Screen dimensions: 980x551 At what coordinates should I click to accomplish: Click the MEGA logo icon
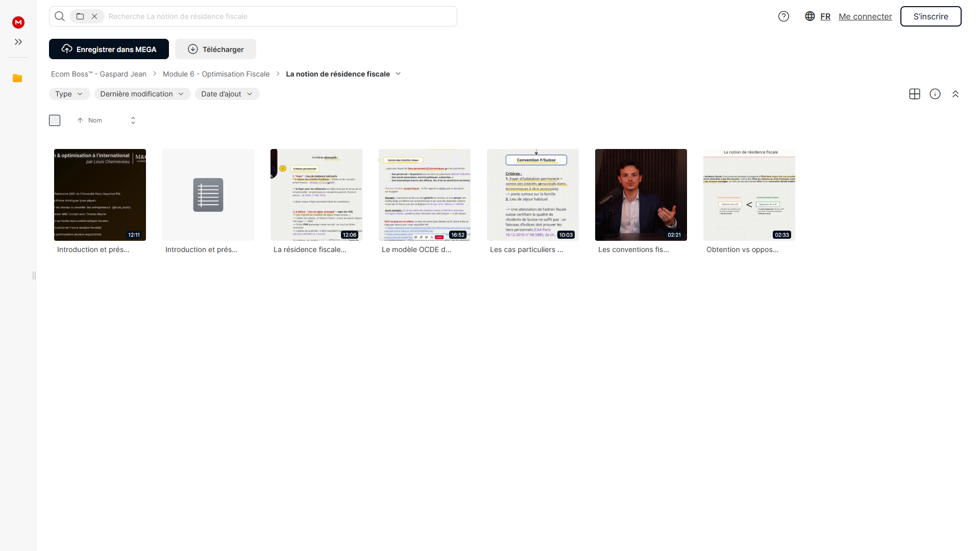click(18, 22)
